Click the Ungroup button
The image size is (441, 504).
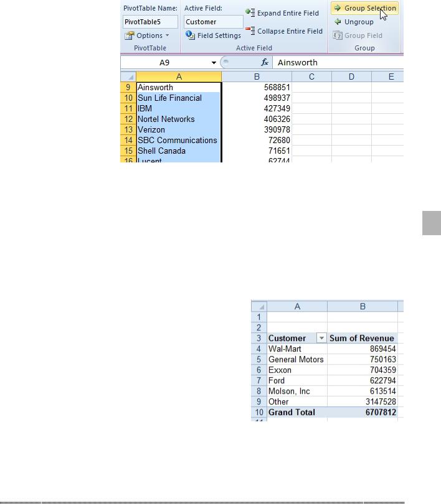click(354, 22)
